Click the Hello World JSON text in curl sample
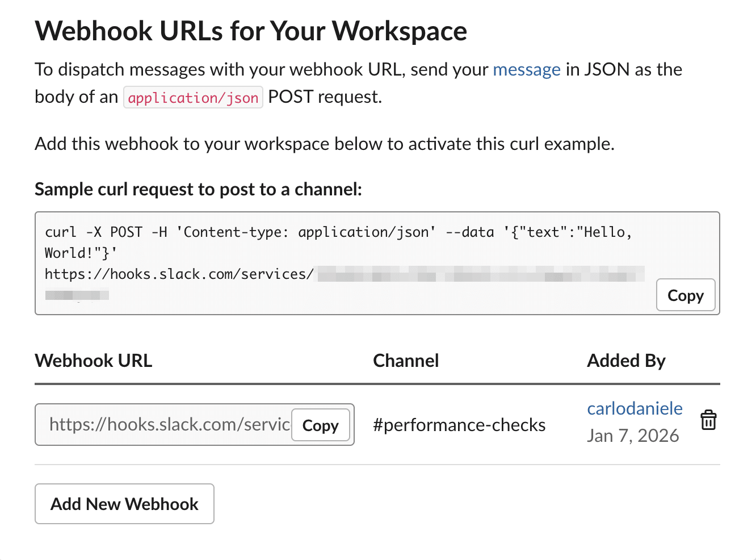 pyautogui.click(x=568, y=231)
